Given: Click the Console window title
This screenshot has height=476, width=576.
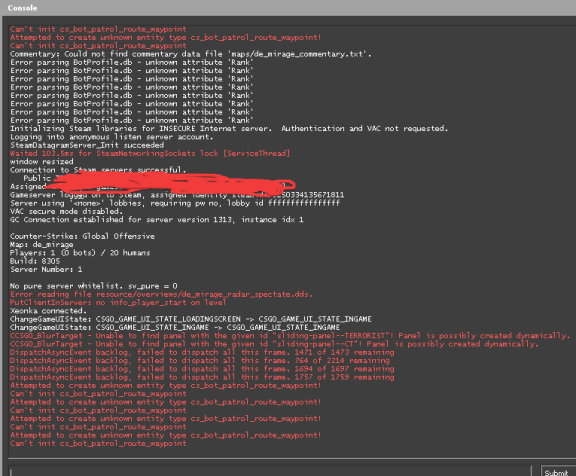Looking at the screenshot, I should [22, 8].
